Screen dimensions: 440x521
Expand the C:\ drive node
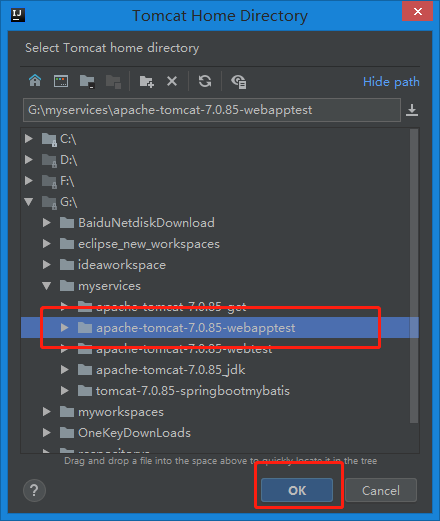[29, 139]
